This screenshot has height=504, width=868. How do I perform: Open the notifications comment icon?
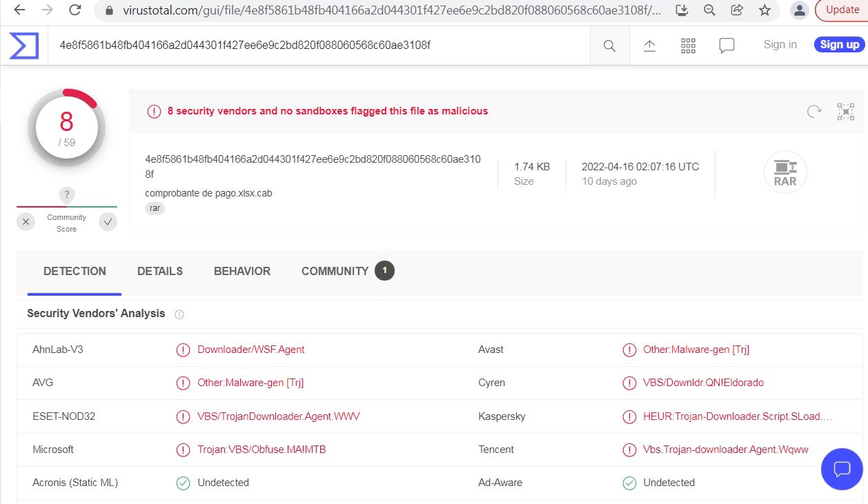point(727,46)
